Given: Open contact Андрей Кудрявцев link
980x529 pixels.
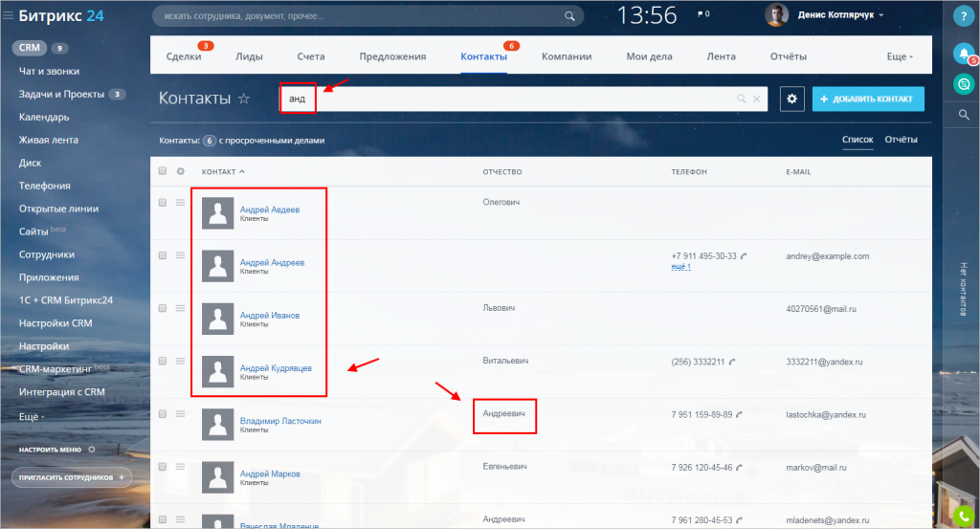Looking at the screenshot, I should point(276,368).
